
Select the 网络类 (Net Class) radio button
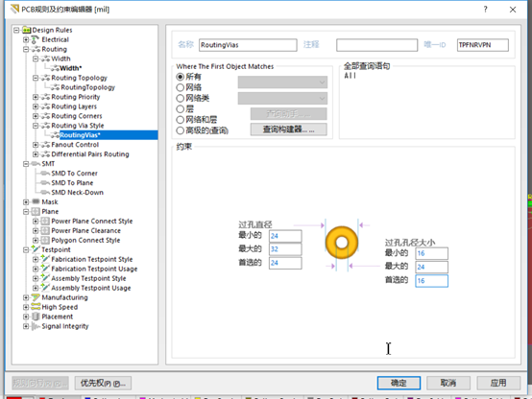[x=181, y=98]
